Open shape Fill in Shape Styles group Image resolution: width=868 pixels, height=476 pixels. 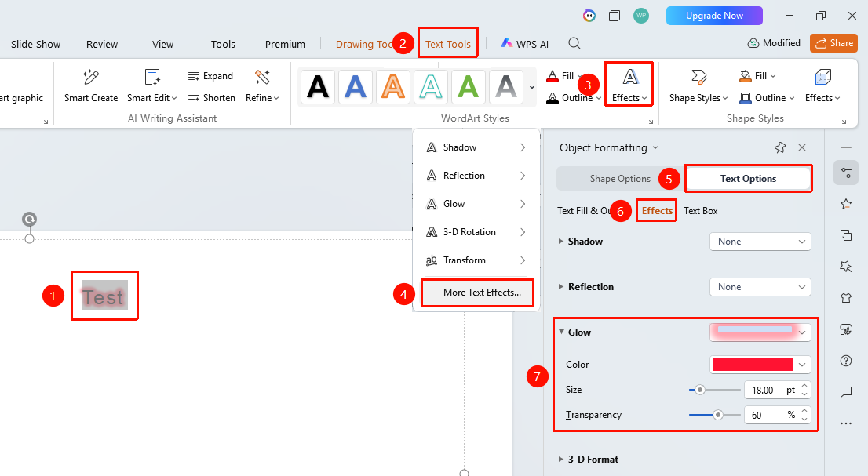pos(758,76)
